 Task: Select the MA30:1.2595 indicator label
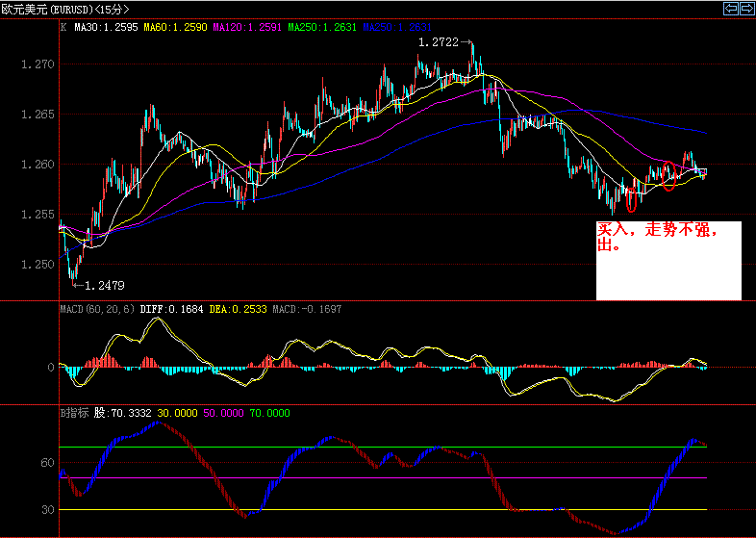point(106,28)
